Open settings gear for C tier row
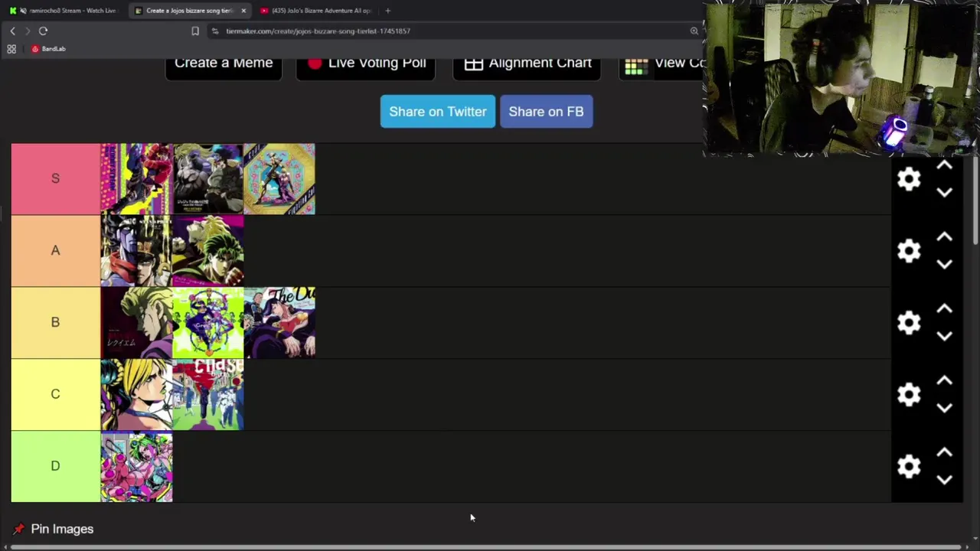Screen dimensions: 980x551 pyautogui.click(x=909, y=395)
